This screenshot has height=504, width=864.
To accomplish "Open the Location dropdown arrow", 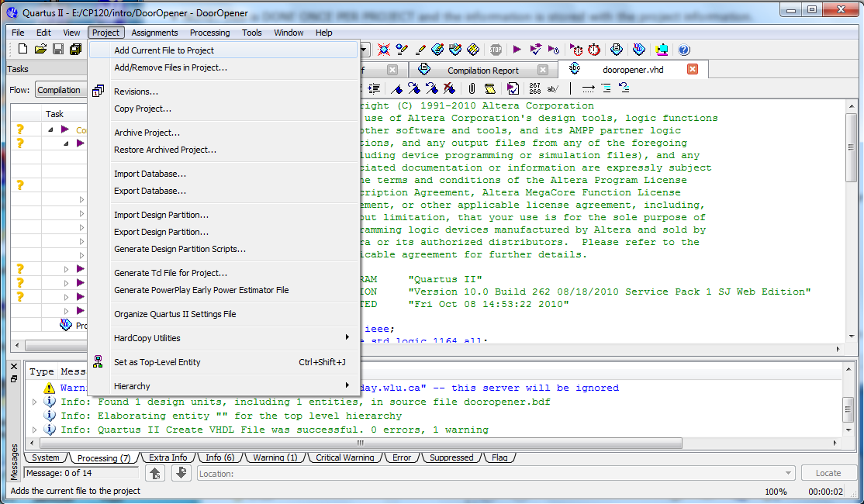I will point(789,473).
